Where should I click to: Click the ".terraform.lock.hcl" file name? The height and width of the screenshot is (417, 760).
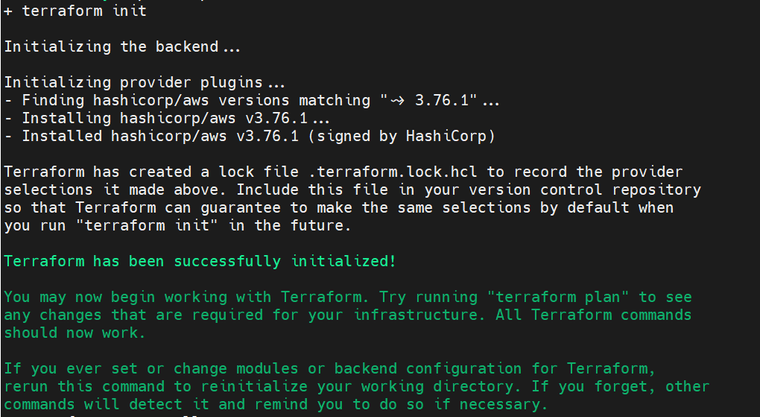tap(393, 172)
